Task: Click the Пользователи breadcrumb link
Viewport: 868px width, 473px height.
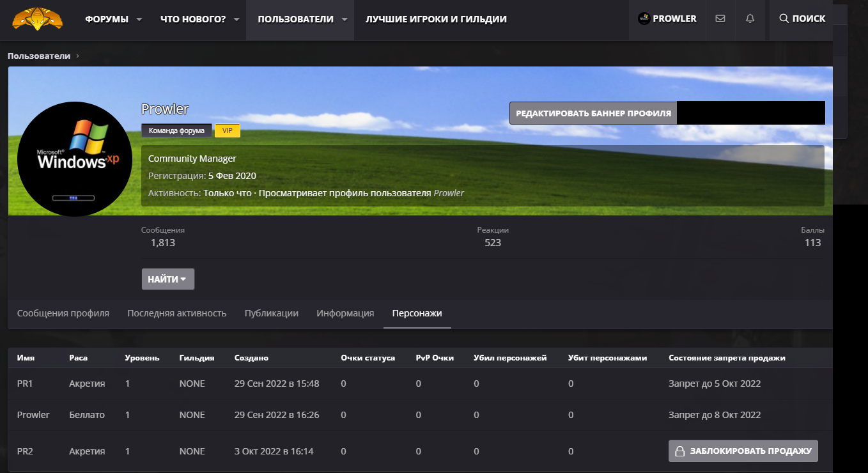Action: [39, 56]
